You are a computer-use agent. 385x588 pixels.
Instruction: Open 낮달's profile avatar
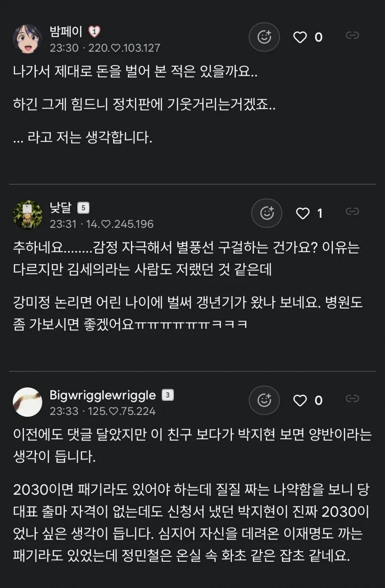click(27, 215)
